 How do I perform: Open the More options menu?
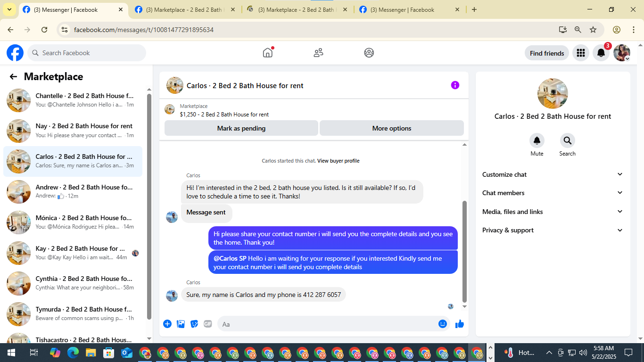click(x=392, y=128)
